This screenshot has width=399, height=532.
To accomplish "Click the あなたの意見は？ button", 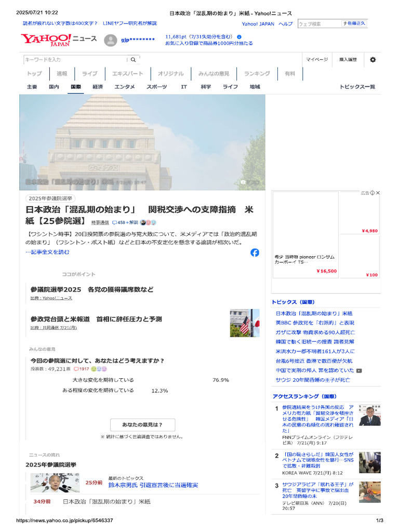I will point(142,425).
